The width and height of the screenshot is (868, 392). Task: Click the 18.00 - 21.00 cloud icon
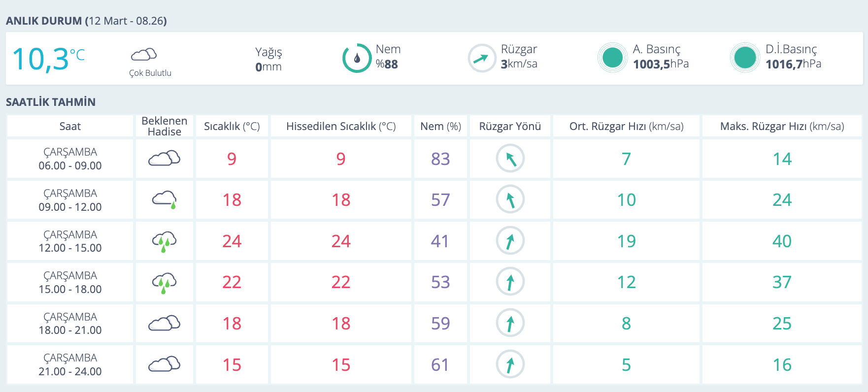coord(164,323)
